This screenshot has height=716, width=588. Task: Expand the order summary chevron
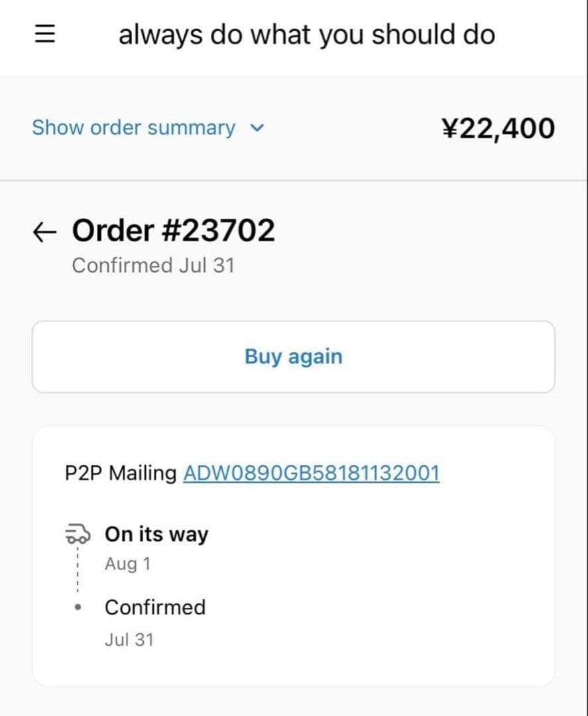pos(259,128)
